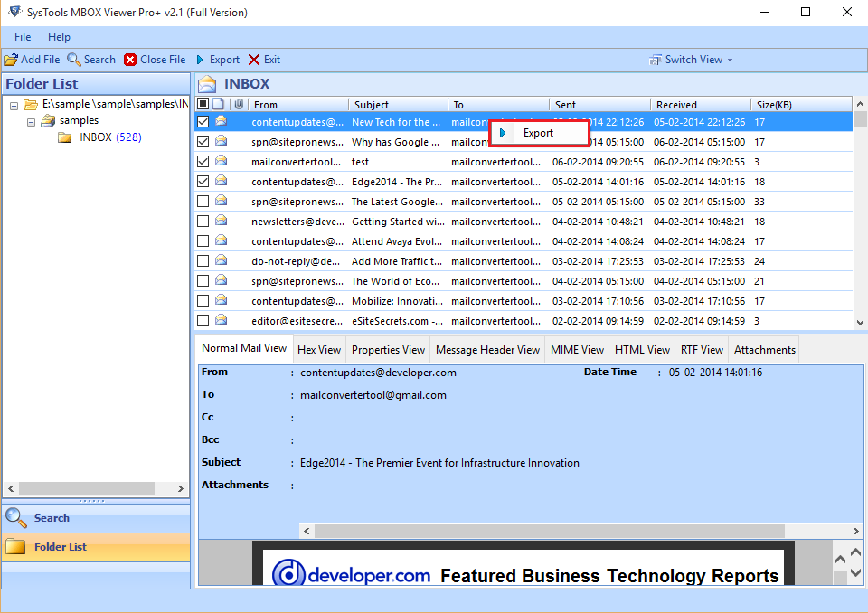
Task: Click the SysTools app icon in title bar
Action: click(14, 12)
